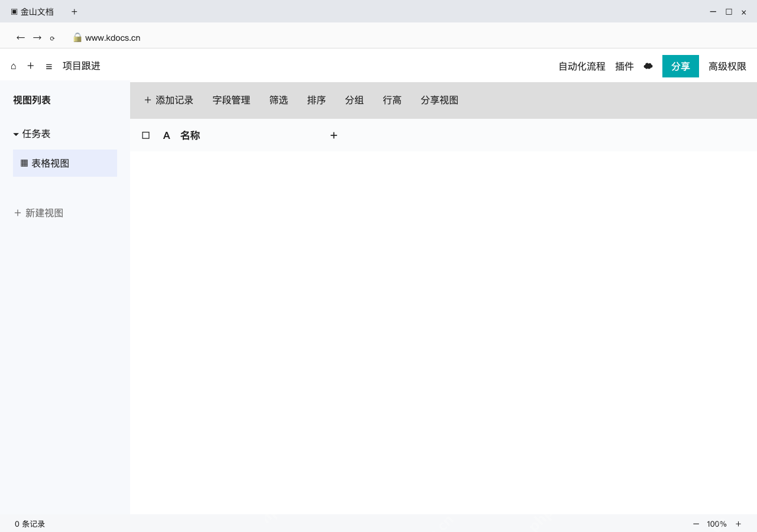Viewport: 757px width, 532px height.
Task: Click the 100% zoom level
Action: 717,524
